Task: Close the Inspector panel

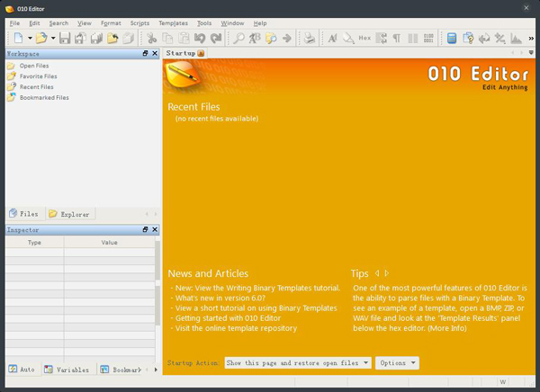Action: 155,229
